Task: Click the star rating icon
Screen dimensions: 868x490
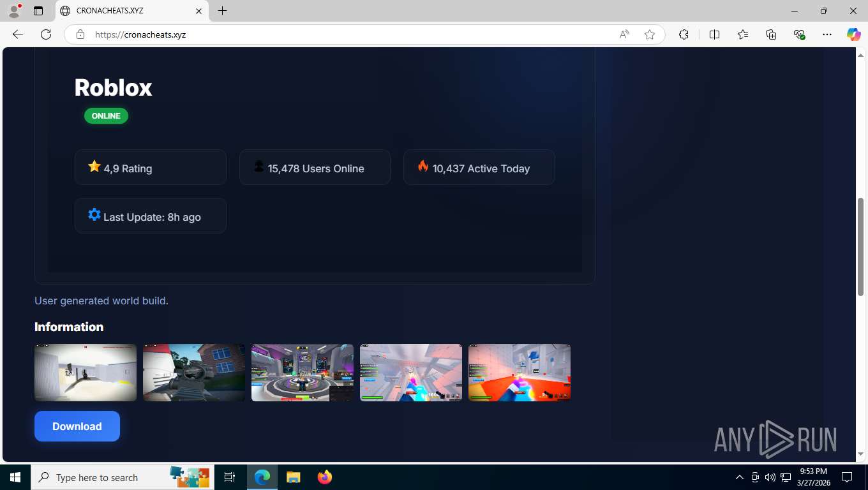Action: [x=94, y=167]
